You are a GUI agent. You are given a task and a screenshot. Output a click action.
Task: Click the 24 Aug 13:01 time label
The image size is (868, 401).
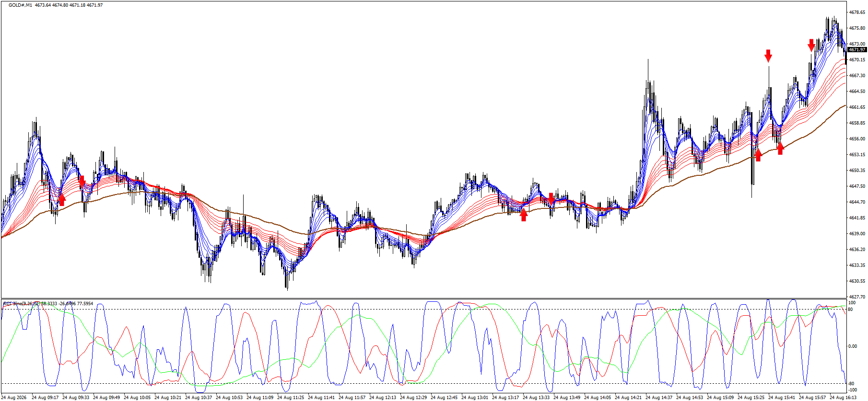[x=475, y=398]
